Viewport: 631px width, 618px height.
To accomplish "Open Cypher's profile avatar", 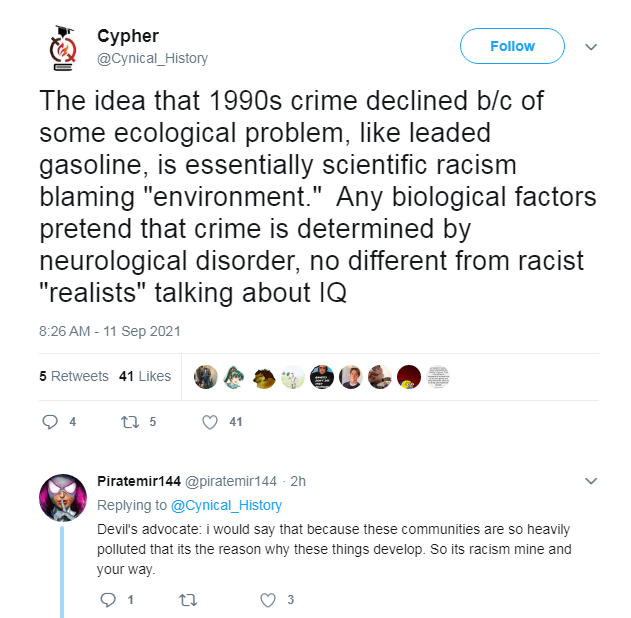I will pos(63,48).
